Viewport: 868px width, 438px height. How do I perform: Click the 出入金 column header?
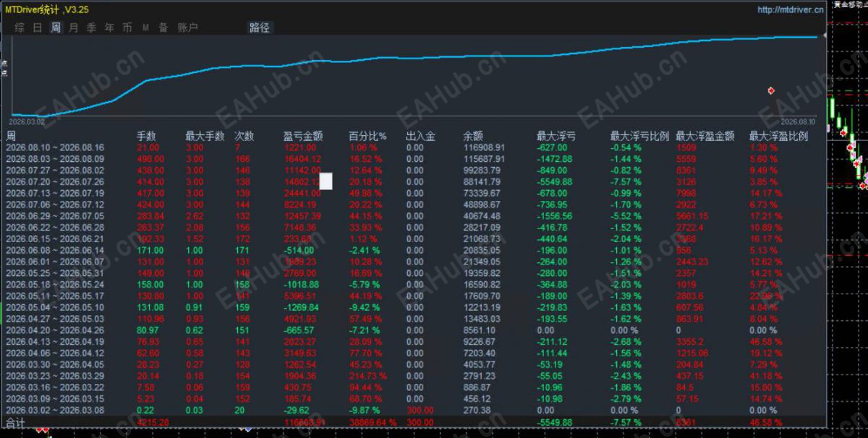pyautogui.click(x=421, y=136)
